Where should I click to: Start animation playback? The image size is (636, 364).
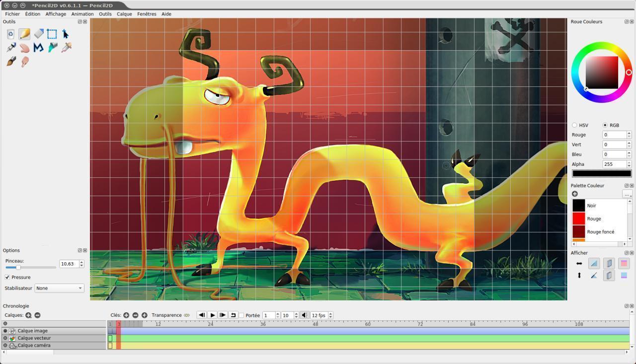pos(212,315)
